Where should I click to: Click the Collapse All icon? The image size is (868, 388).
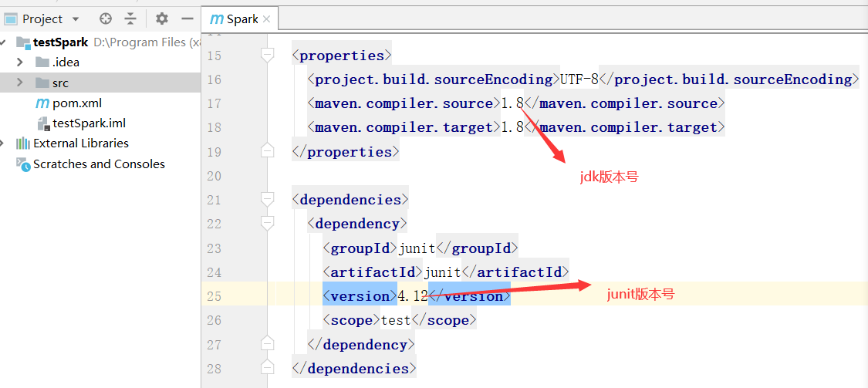[x=130, y=19]
